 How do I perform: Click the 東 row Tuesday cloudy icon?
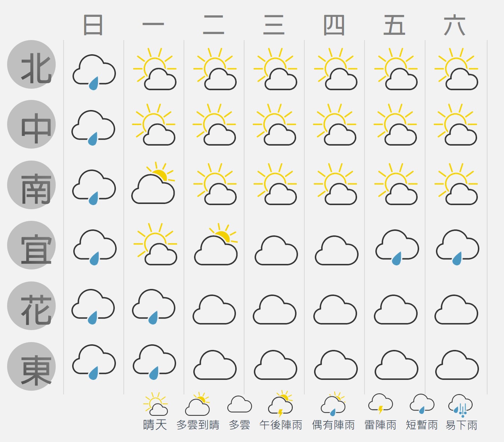[x=215, y=365]
